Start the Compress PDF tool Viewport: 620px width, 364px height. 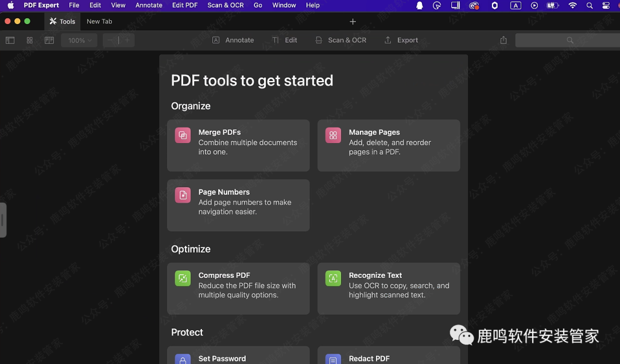(238, 288)
